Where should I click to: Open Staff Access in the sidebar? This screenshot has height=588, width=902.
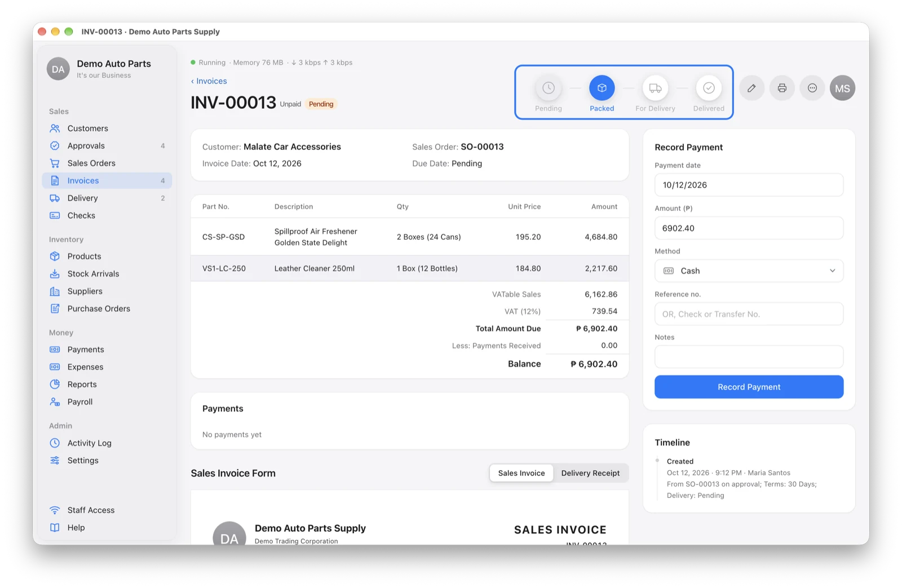point(107,510)
